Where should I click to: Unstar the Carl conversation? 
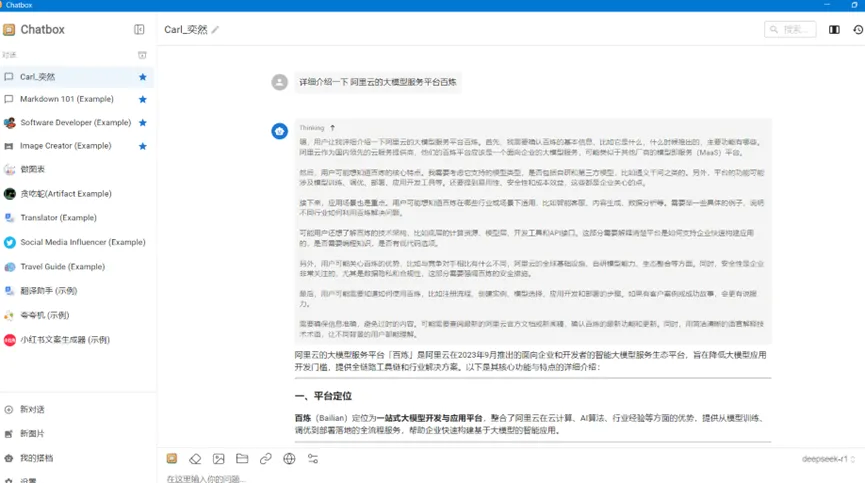coord(142,77)
